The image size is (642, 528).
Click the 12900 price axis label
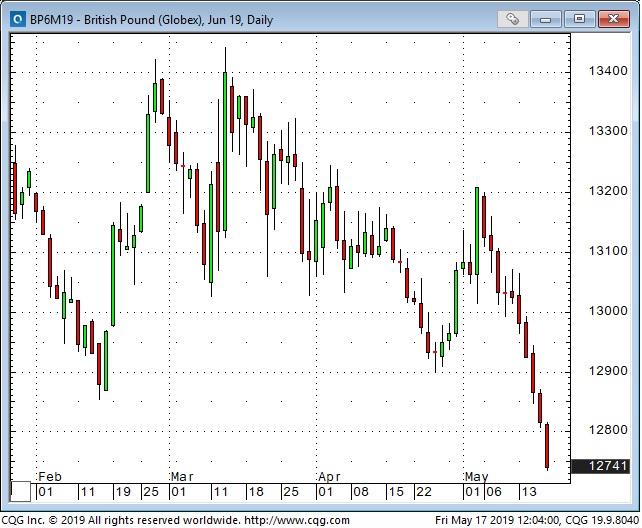pyautogui.click(x=608, y=370)
